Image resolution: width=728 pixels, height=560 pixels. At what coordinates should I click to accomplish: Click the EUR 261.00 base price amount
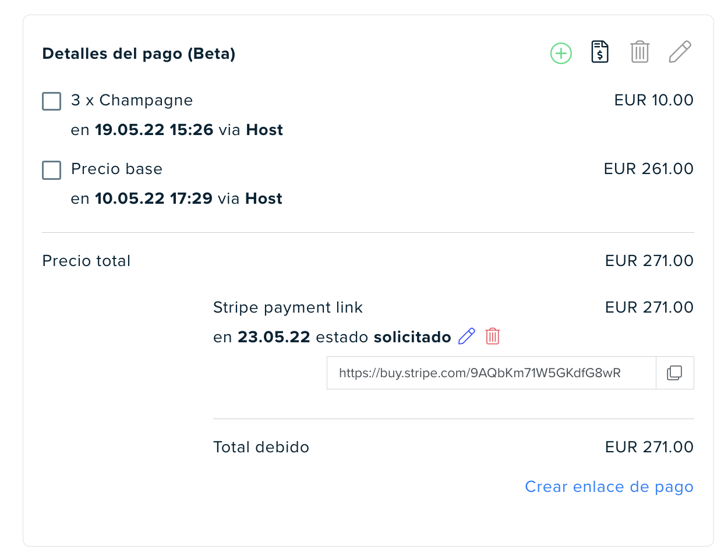(649, 169)
